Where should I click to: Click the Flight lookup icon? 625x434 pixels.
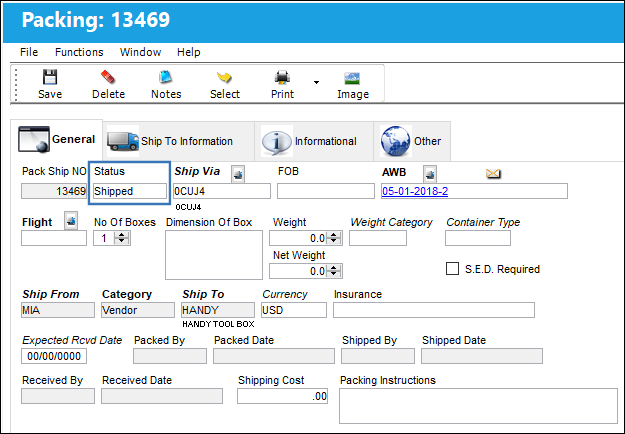pos(71,221)
